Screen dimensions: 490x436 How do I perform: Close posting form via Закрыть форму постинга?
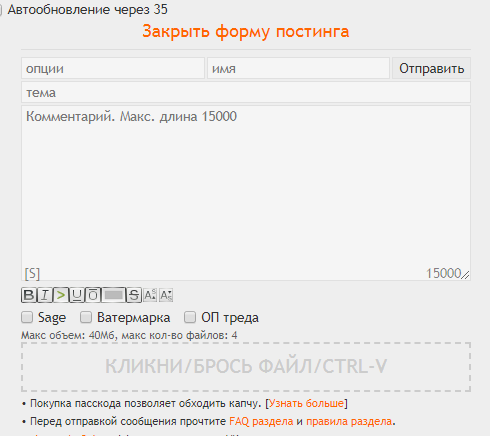(246, 32)
